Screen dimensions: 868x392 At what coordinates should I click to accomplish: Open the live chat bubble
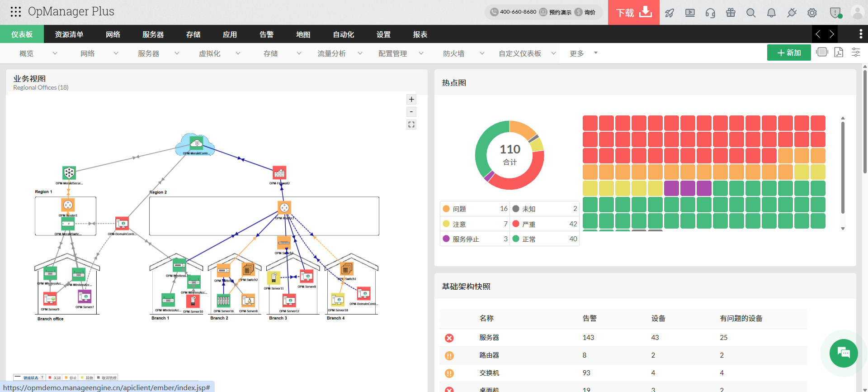[844, 353]
